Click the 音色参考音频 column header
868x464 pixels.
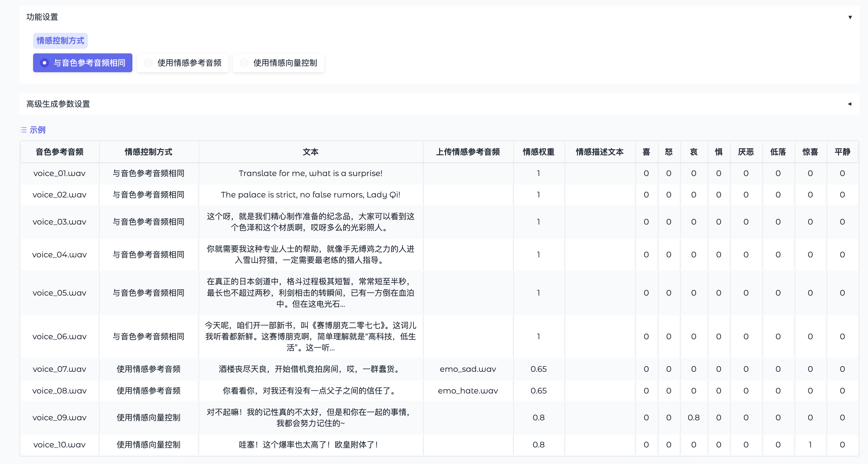point(59,152)
